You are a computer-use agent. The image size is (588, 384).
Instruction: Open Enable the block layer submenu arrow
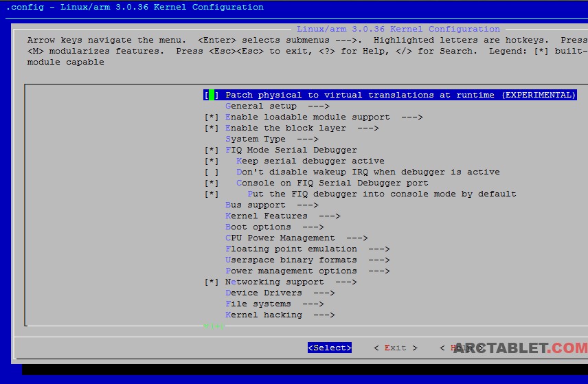coord(368,128)
